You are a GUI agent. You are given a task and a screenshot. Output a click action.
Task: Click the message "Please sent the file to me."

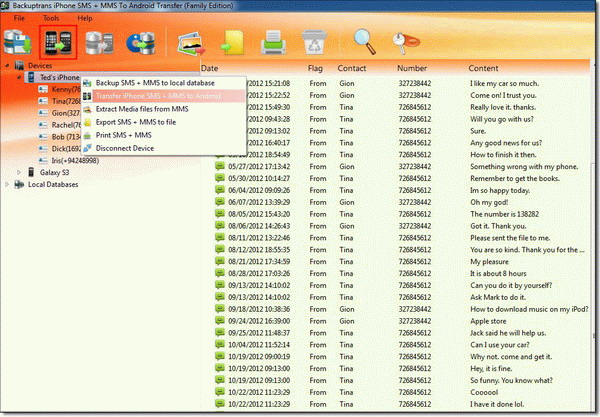(x=510, y=238)
